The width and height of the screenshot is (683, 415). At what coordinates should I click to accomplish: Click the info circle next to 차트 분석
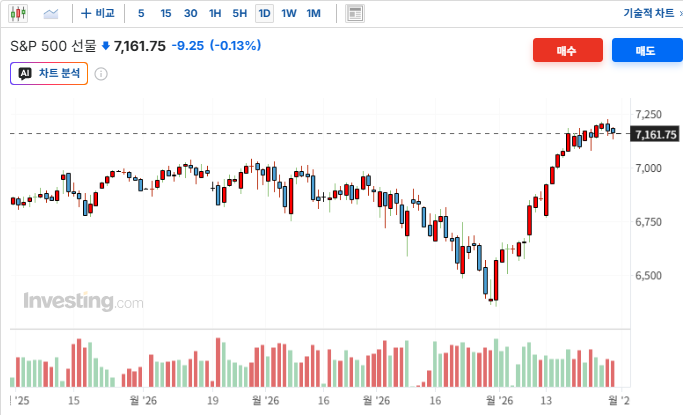(101, 74)
